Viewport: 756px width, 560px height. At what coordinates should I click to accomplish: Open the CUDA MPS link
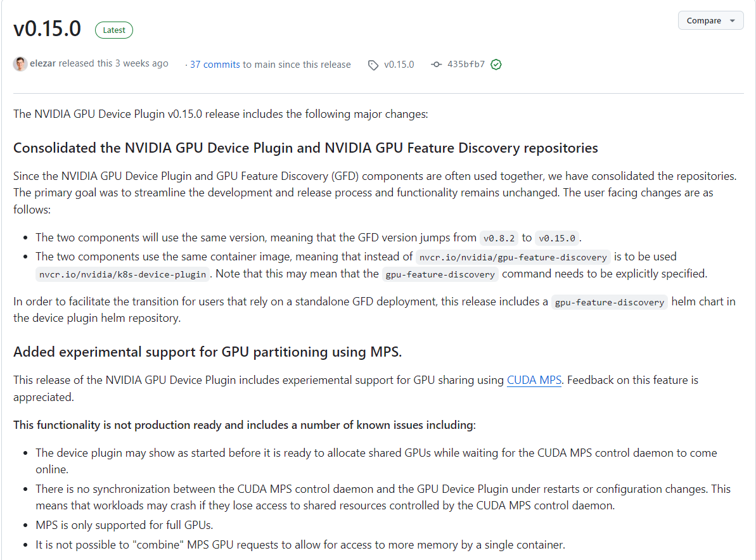(534, 380)
